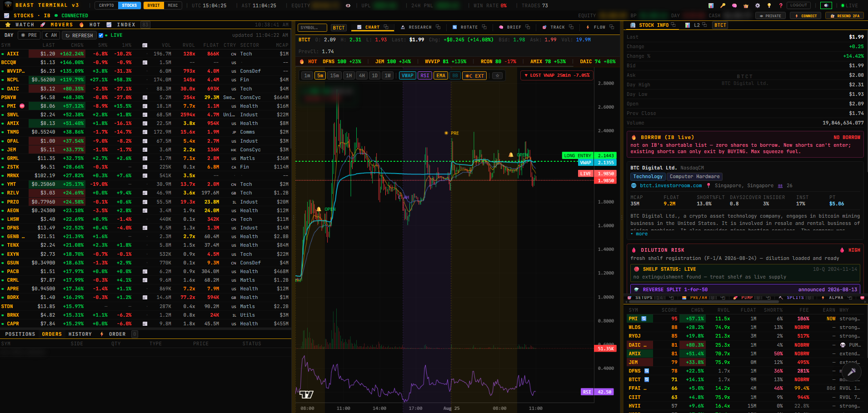Click the CONNECT button
The width and height of the screenshot is (868, 413).
806,15
